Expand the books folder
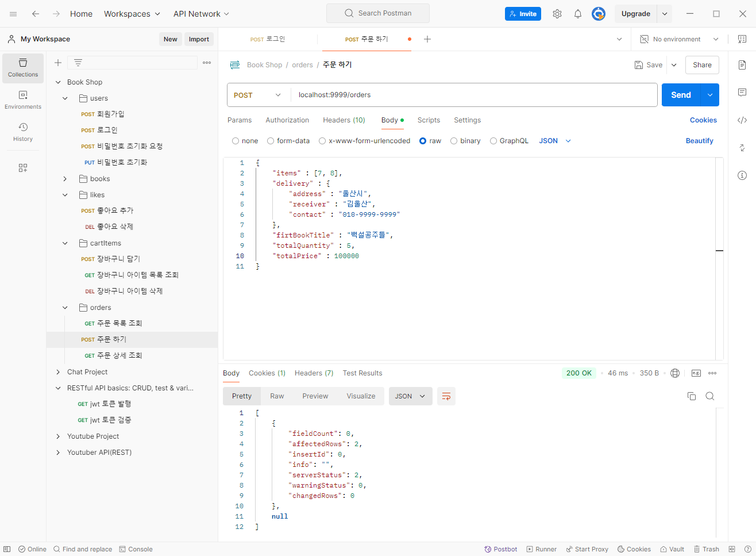756x556 pixels. click(x=65, y=179)
